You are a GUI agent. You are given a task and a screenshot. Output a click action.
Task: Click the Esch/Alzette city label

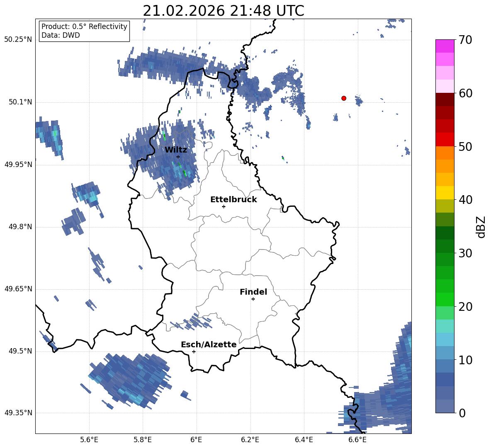pyautogui.click(x=209, y=344)
